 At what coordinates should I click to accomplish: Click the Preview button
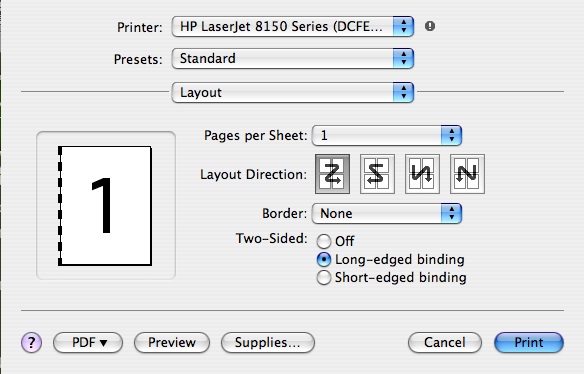[x=172, y=342]
